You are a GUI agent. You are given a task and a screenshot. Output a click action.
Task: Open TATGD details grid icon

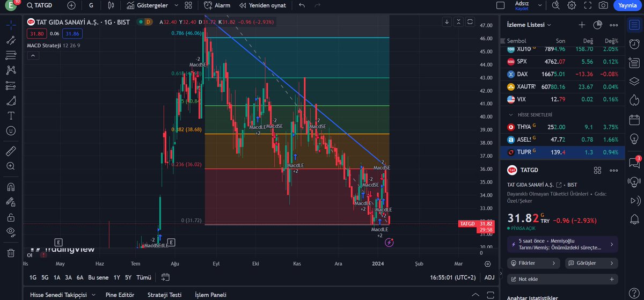pos(597,170)
